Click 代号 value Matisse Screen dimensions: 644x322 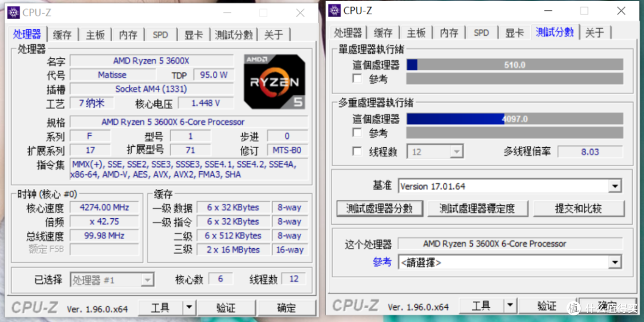point(113,75)
